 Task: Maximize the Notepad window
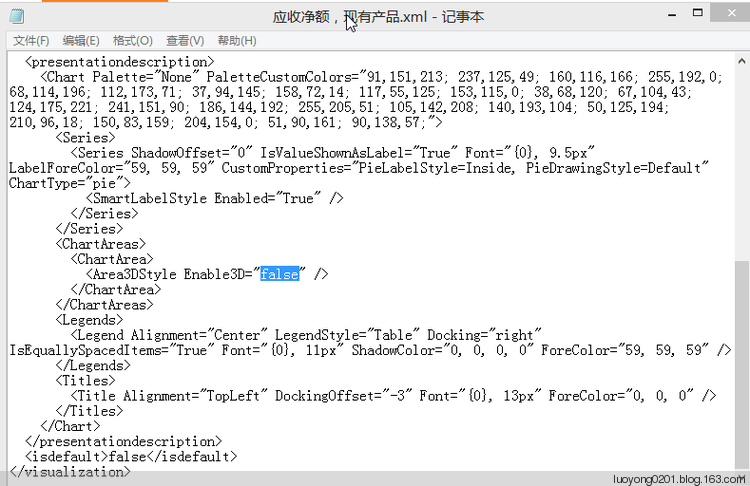(698, 13)
